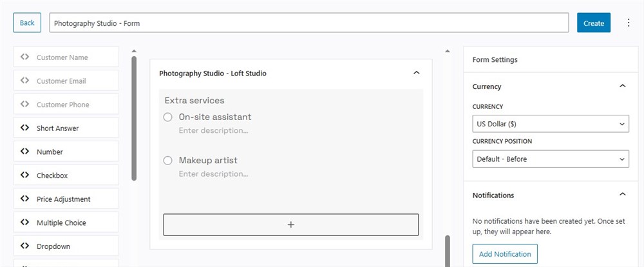This screenshot has width=644, height=267.
Task: Click the Checkbox field code icon
Action: click(x=24, y=175)
